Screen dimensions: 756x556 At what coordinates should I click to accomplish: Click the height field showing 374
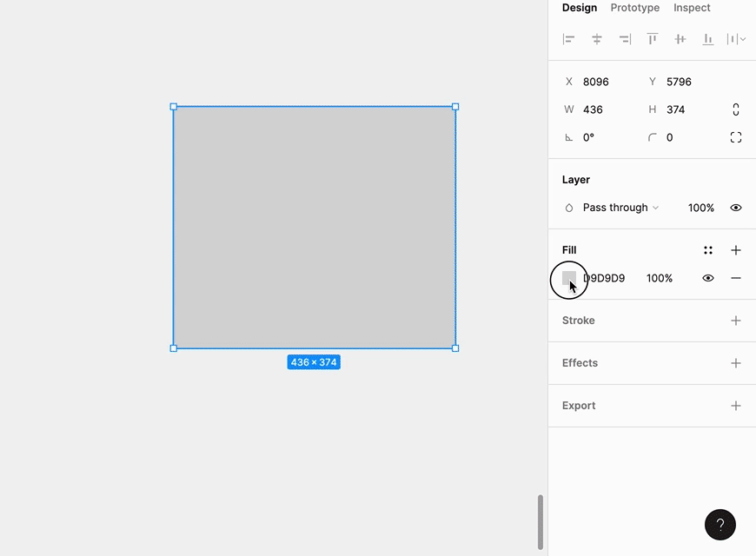675,109
